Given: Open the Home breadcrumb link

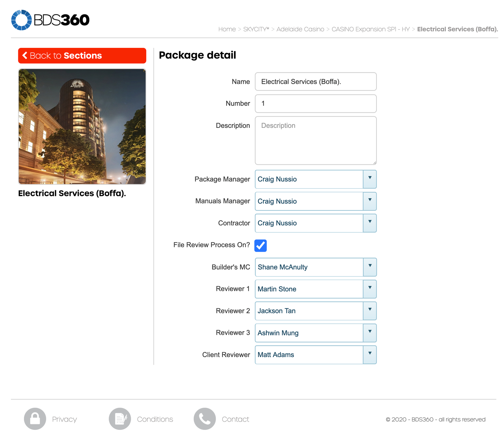Looking at the screenshot, I should pos(227,29).
